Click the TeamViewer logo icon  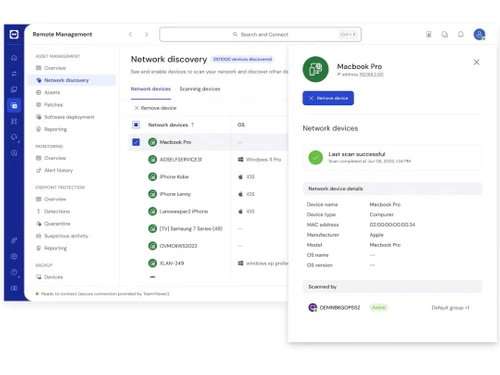pyautogui.click(x=14, y=34)
